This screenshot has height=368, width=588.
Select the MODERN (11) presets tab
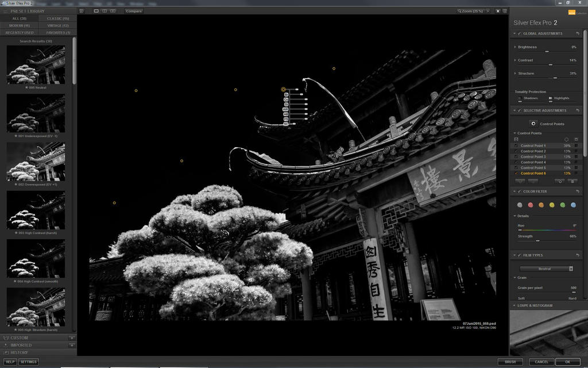pyautogui.click(x=19, y=25)
